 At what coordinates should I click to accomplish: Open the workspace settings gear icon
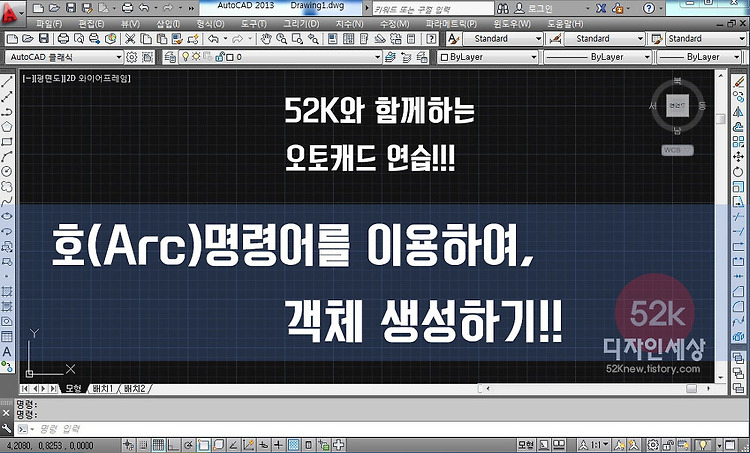pyautogui.click(x=131, y=57)
